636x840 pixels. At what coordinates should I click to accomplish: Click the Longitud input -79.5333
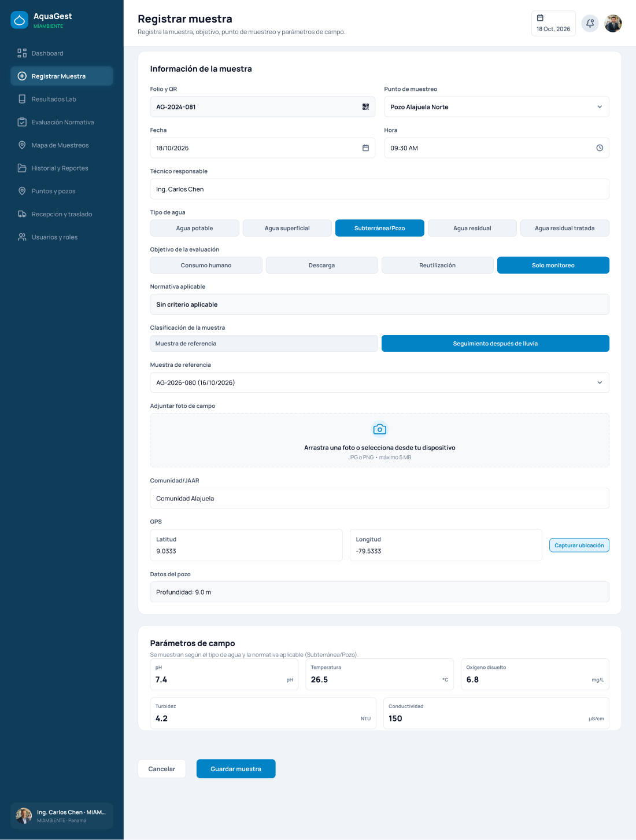pos(446,546)
